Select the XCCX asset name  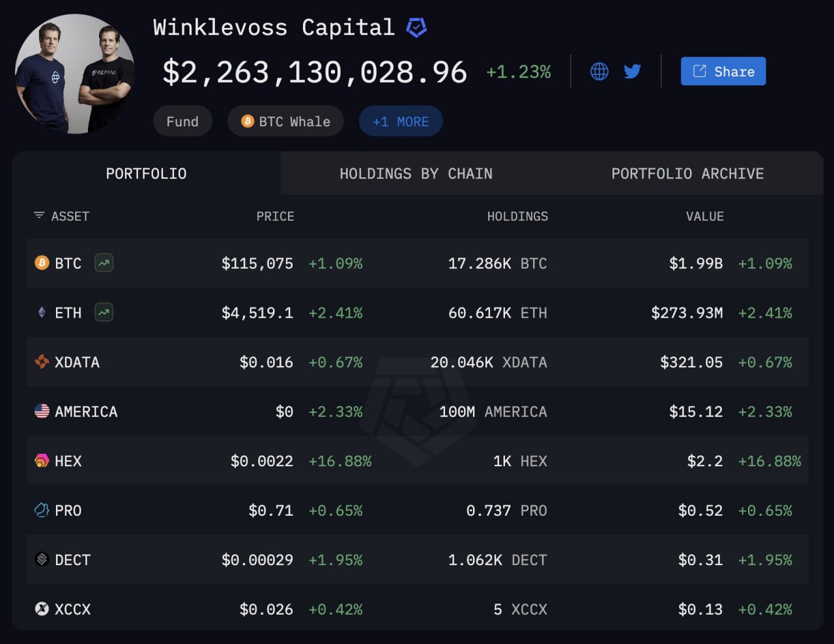tap(72, 609)
